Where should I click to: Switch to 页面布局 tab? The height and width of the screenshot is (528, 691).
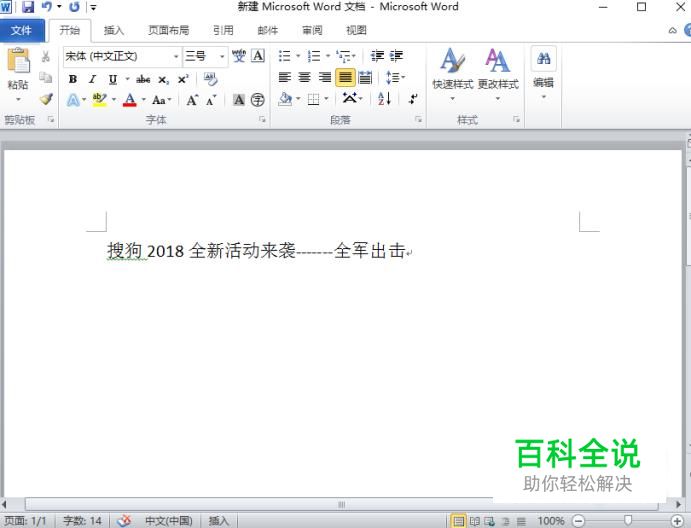(168, 30)
